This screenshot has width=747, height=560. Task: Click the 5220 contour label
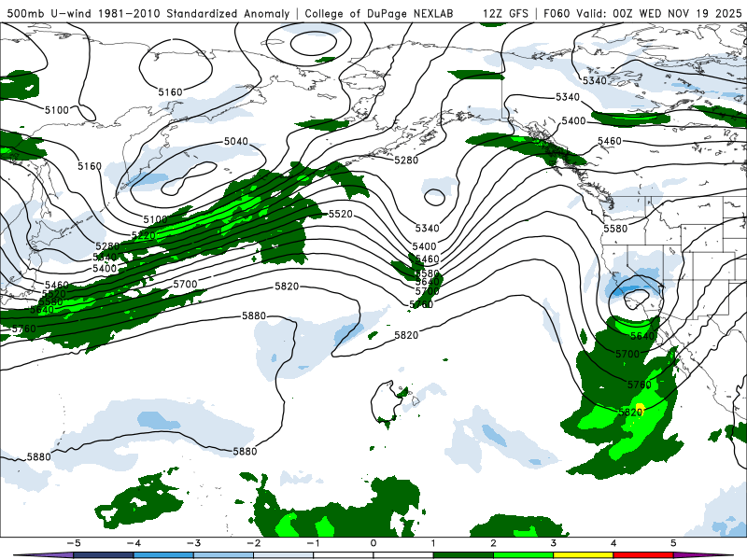144,235
